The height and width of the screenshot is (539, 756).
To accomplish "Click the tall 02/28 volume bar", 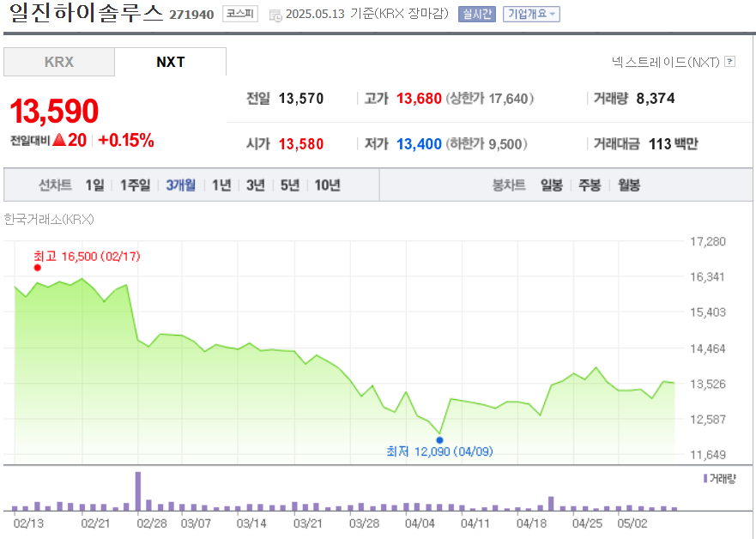I will 138,491.
